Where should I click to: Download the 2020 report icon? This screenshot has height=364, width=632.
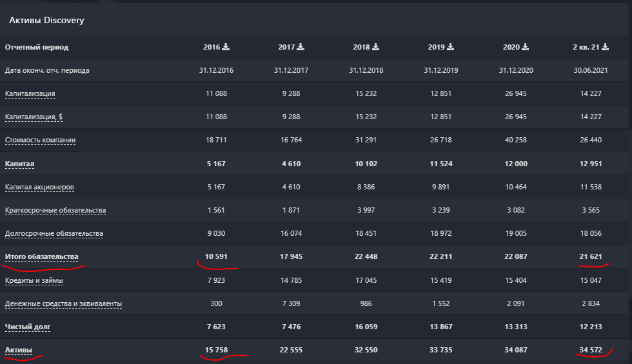[526, 46]
